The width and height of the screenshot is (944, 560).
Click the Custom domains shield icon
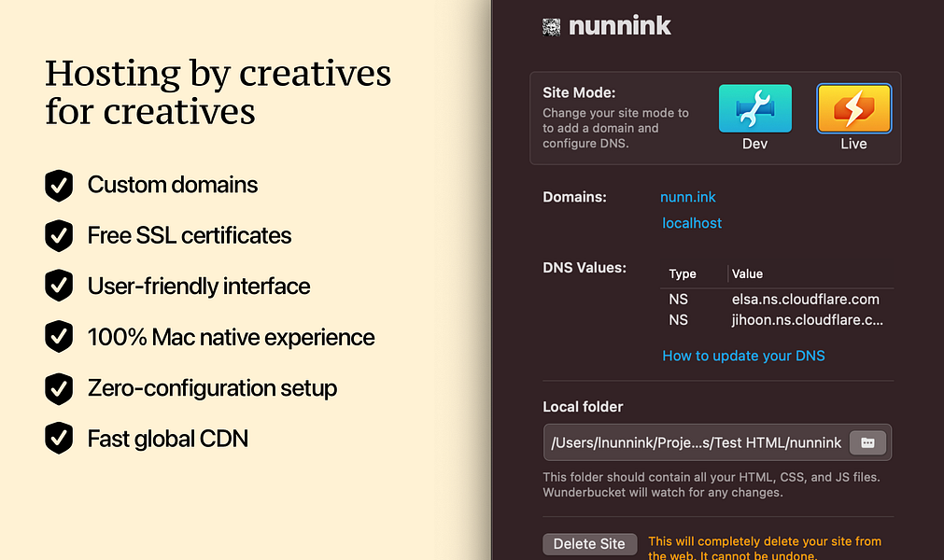[x=59, y=185]
